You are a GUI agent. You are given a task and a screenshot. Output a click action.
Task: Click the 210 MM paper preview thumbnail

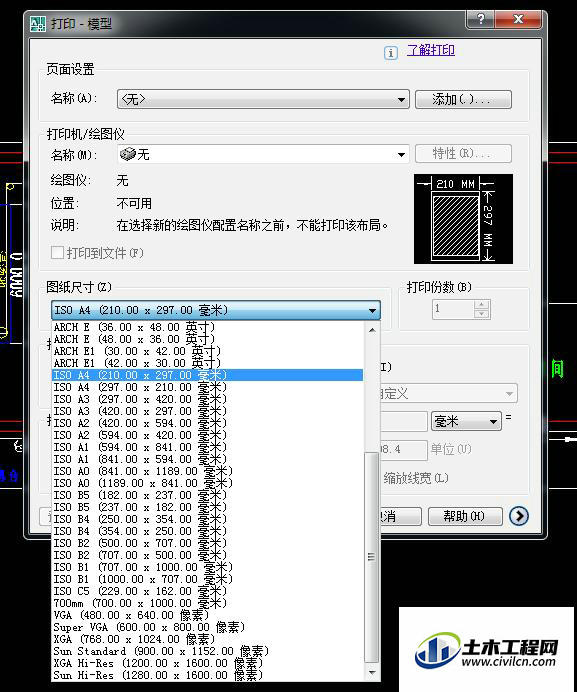click(463, 219)
